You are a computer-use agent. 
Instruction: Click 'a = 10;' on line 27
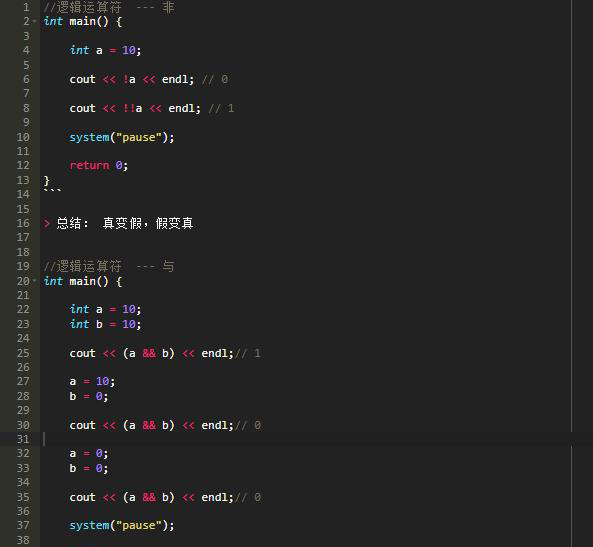pos(92,381)
